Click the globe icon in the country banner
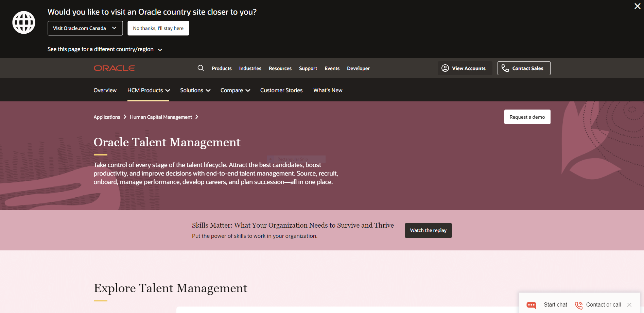This screenshot has height=313, width=644. point(24,22)
